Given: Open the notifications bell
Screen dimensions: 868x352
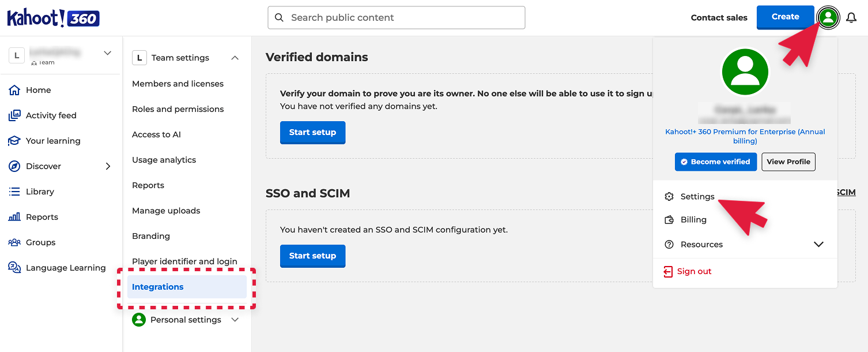Looking at the screenshot, I should (x=851, y=18).
